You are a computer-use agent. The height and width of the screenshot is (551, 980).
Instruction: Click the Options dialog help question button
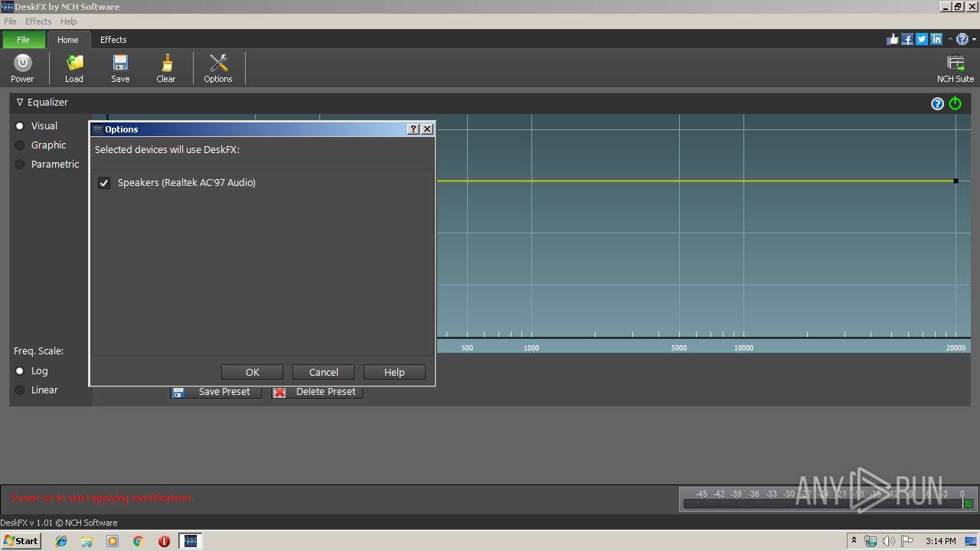413,129
